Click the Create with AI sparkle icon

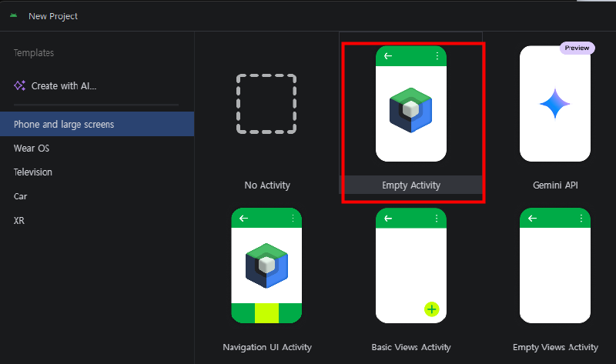click(20, 85)
